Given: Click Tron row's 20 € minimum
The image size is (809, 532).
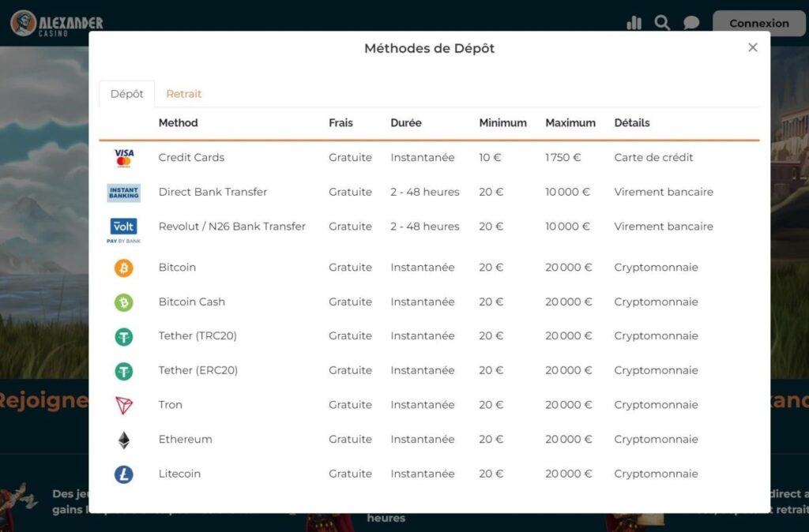Looking at the screenshot, I should (491, 405).
